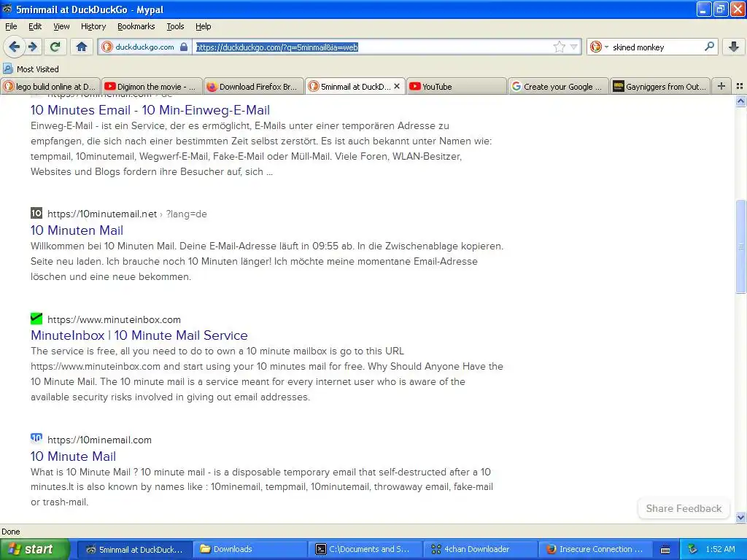The image size is (747, 560).
Task: Click the system tray network icon
Action: (x=693, y=549)
